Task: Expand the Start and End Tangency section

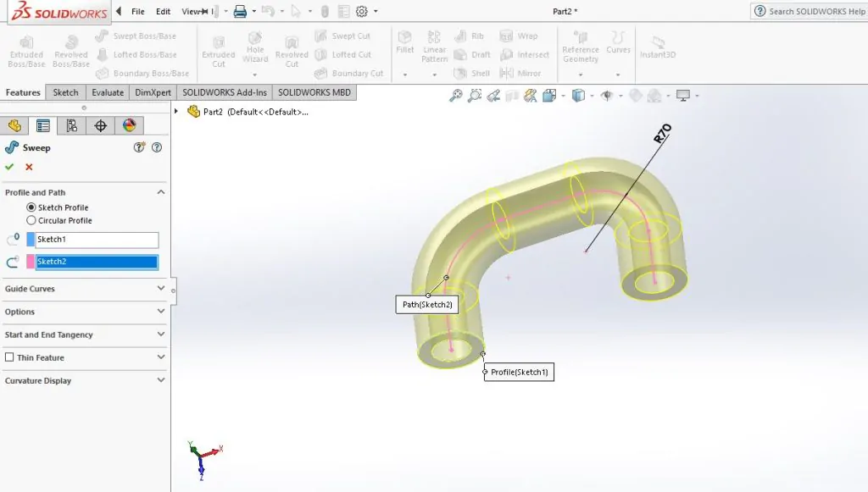Action: (160, 334)
